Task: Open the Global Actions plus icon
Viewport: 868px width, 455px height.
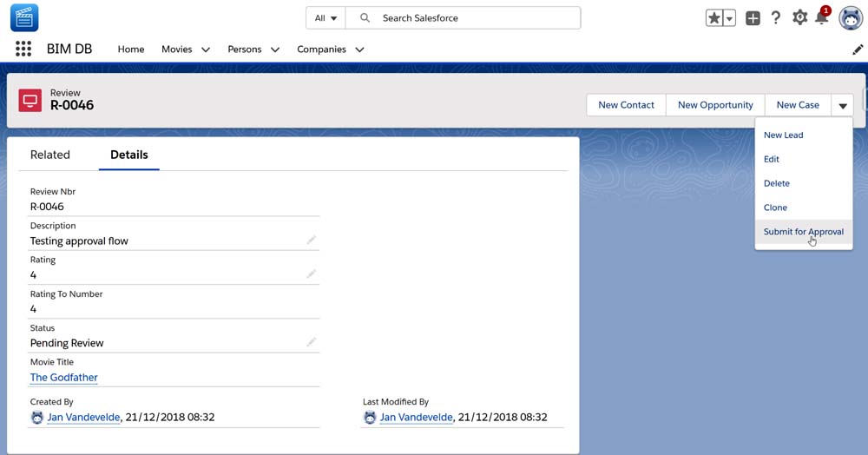Action: [x=753, y=17]
